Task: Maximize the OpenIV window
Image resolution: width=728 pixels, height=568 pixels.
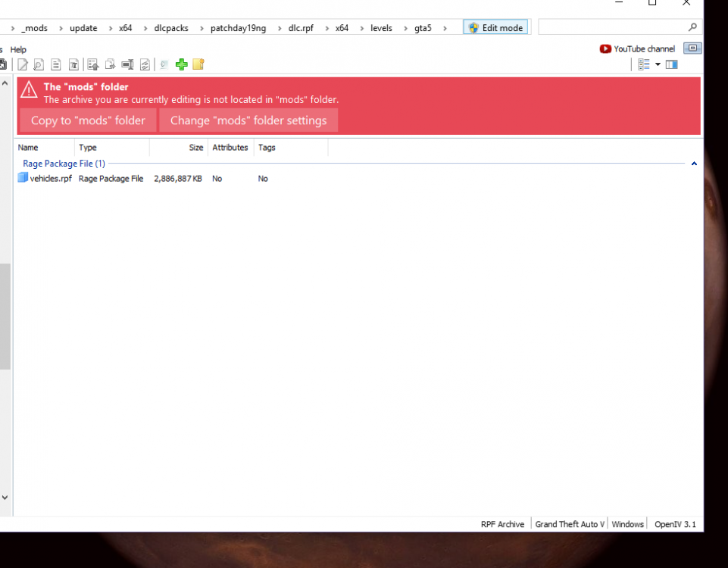Action: click(652, 3)
